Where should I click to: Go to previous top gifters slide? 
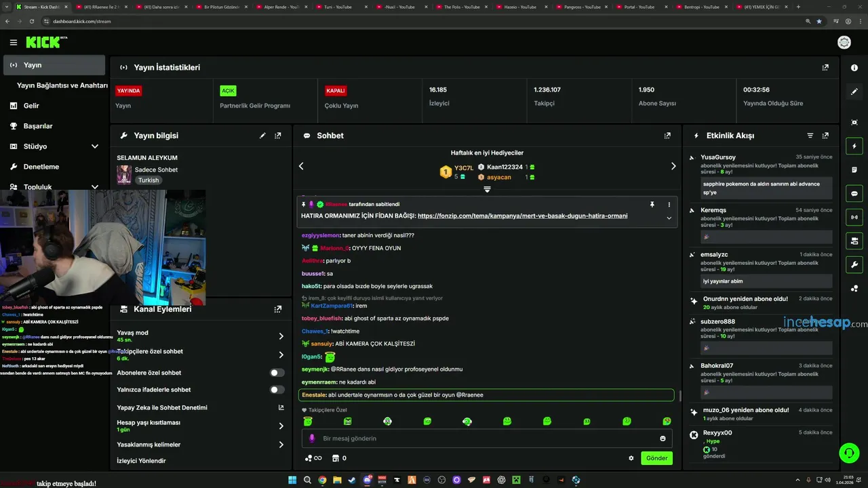click(x=301, y=166)
